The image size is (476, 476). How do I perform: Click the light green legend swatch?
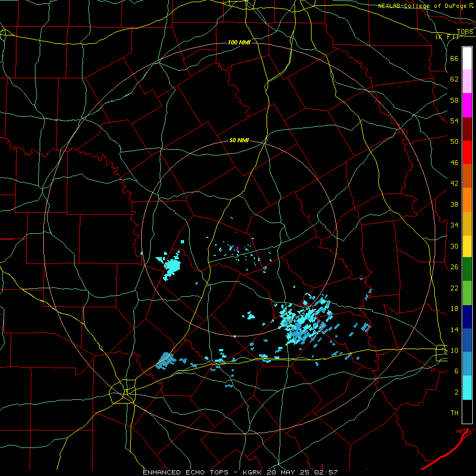coord(467,292)
